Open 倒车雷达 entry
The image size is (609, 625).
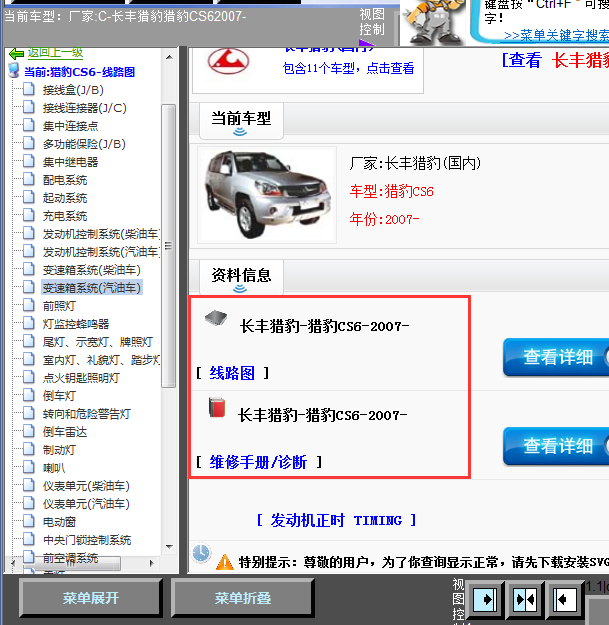(65, 432)
